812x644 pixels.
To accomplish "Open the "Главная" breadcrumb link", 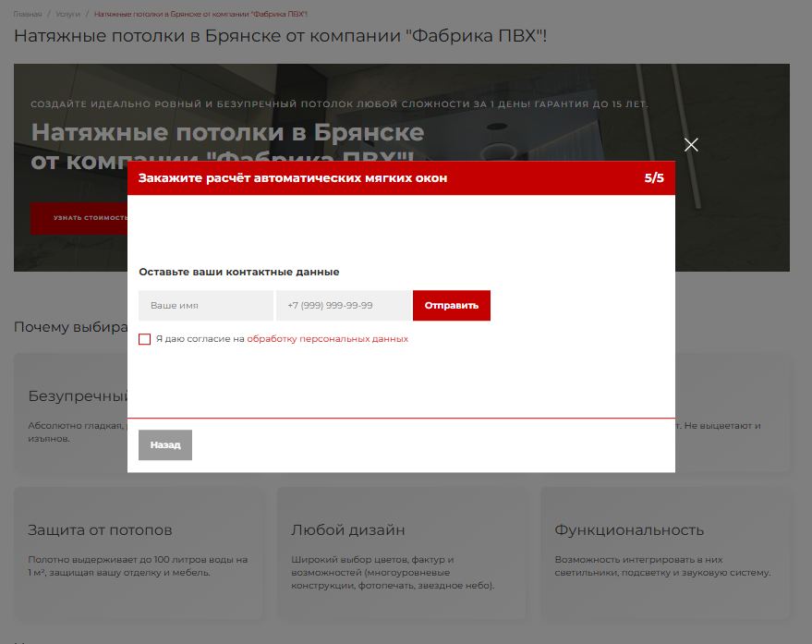I will pos(27,15).
